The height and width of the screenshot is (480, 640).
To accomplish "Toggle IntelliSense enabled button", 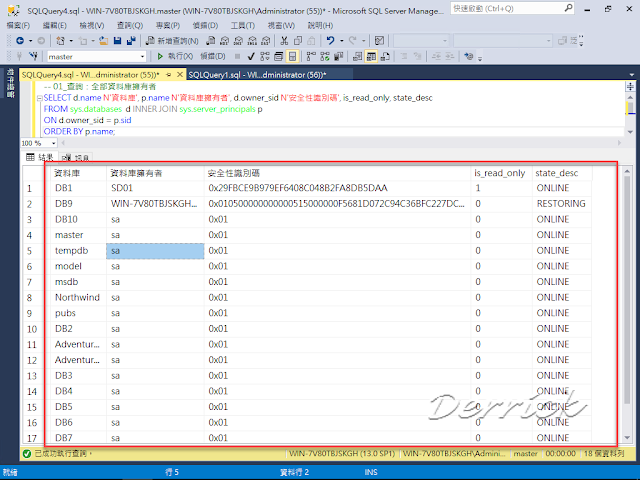I will pyautogui.click(x=292, y=56).
